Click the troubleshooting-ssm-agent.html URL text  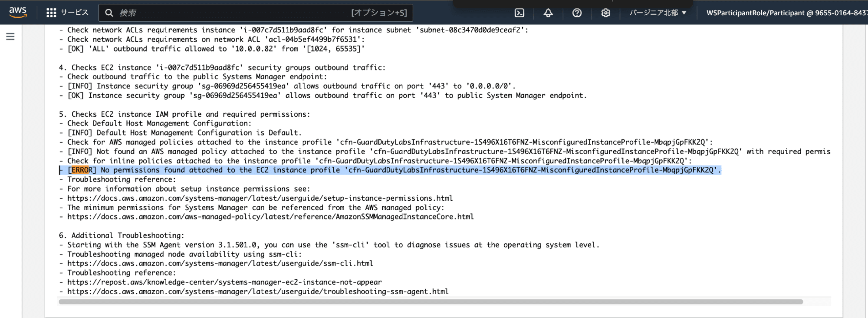(x=258, y=291)
